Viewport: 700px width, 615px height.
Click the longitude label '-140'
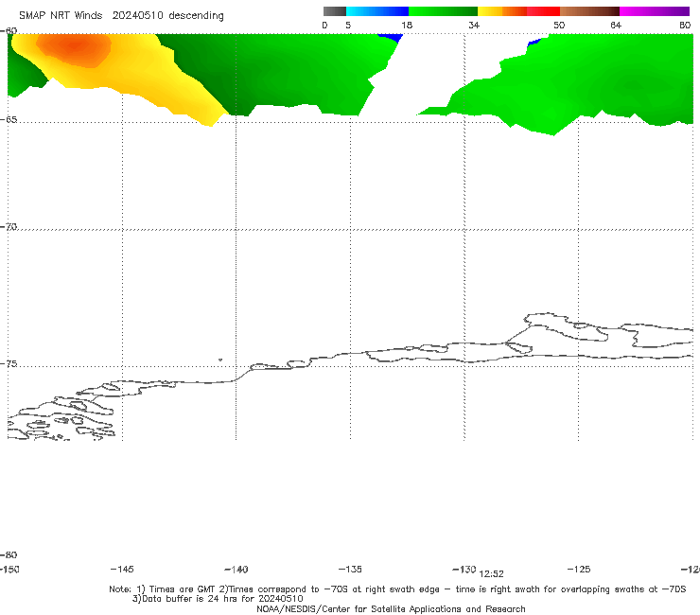tap(236, 569)
